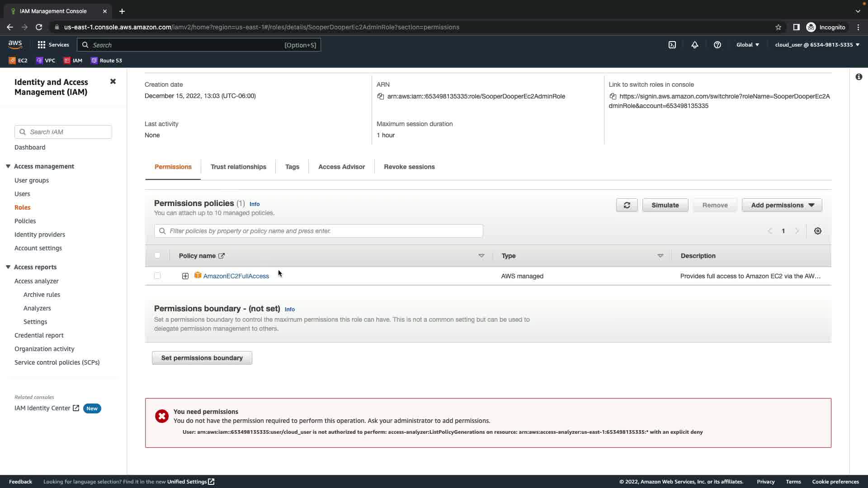
Task: Open the Access Advisor tab
Action: pyautogui.click(x=341, y=167)
